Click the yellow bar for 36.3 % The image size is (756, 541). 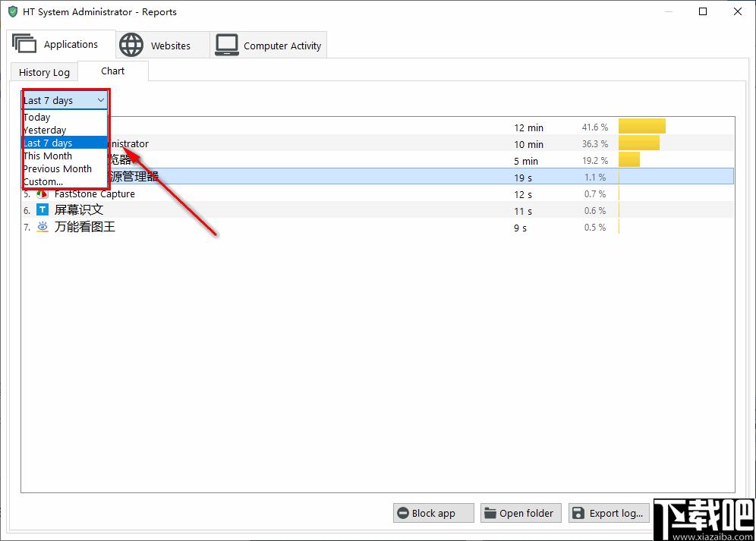tap(639, 143)
